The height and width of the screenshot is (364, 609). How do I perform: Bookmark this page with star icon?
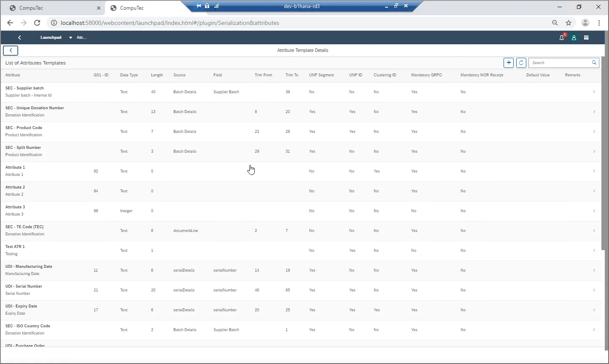tap(569, 23)
